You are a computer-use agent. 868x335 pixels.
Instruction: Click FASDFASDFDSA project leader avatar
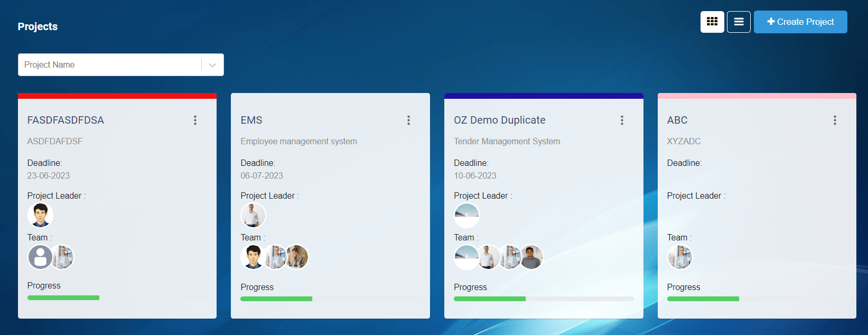[40, 215]
